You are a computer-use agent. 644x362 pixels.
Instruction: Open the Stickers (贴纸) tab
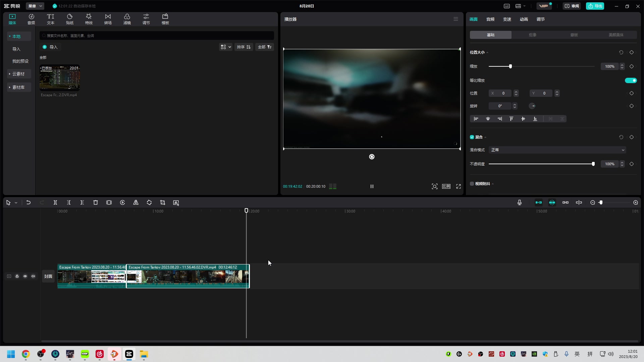pos(70,19)
